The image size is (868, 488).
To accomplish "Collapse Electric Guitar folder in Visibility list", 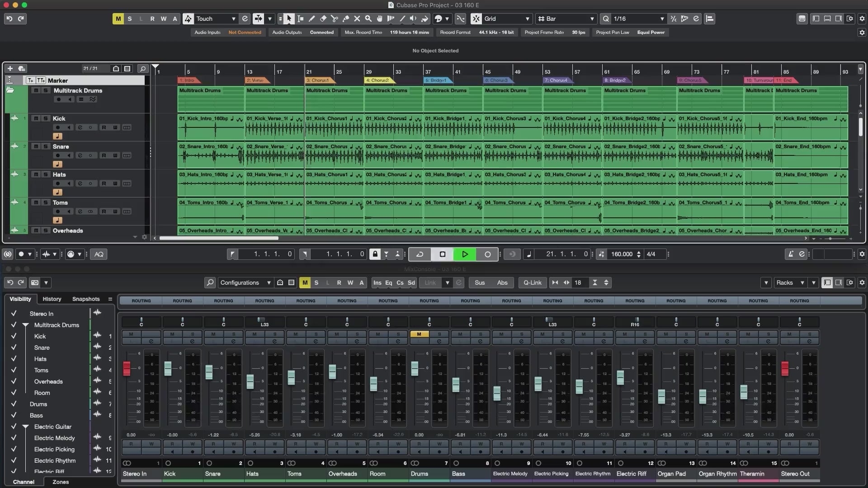I will (25, 427).
